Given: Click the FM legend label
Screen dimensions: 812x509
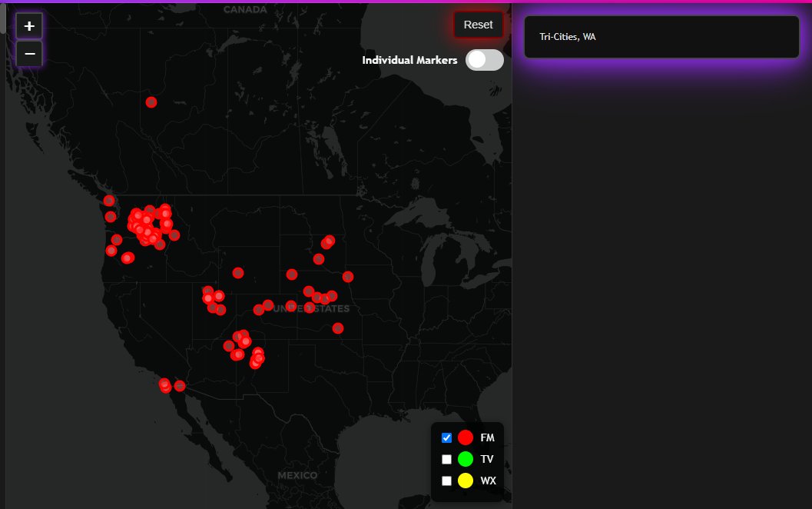Looking at the screenshot, I should click(x=487, y=438).
